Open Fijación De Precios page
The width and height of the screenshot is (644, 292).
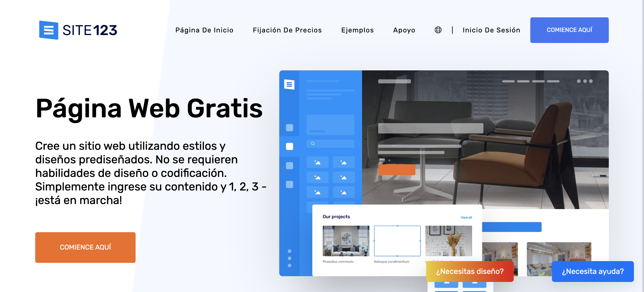(287, 30)
